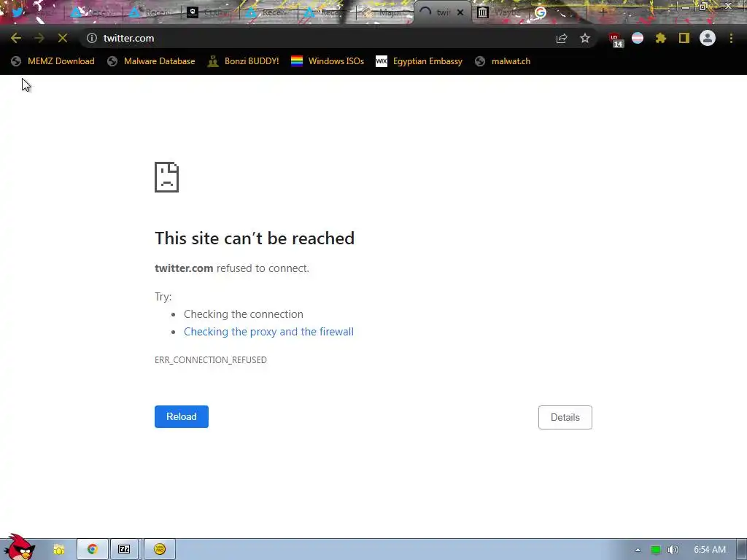Click the Chrome taskbar button
Screen dimensions: 747x560
[93, 550]
